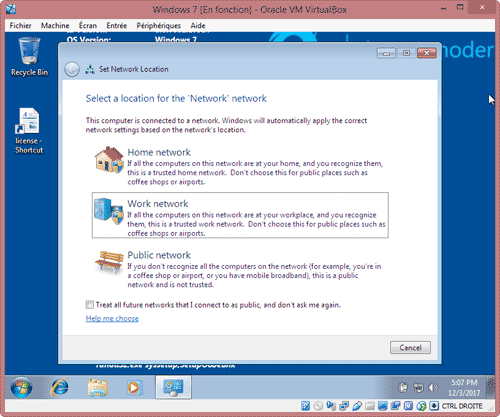This screenshot has height=417, width=500.
Task: Click 'Select a location for the Network network' heading
Action: tap(176, 99)
